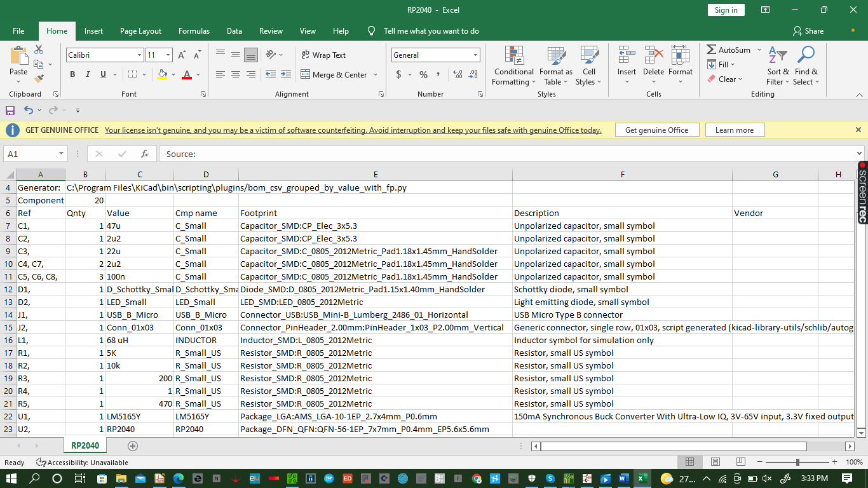The height and width of the screenshot is (488, 868).
Task: Switch to the Insert ribbon tab
Action: (93, 30)
